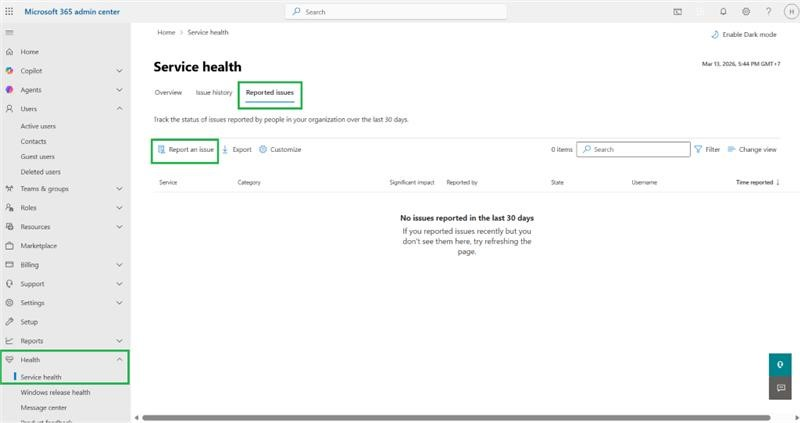Open Active users in sidebar
Image resolution: width=800 pixels, height=423 pixels.
(x=38, y=126)
